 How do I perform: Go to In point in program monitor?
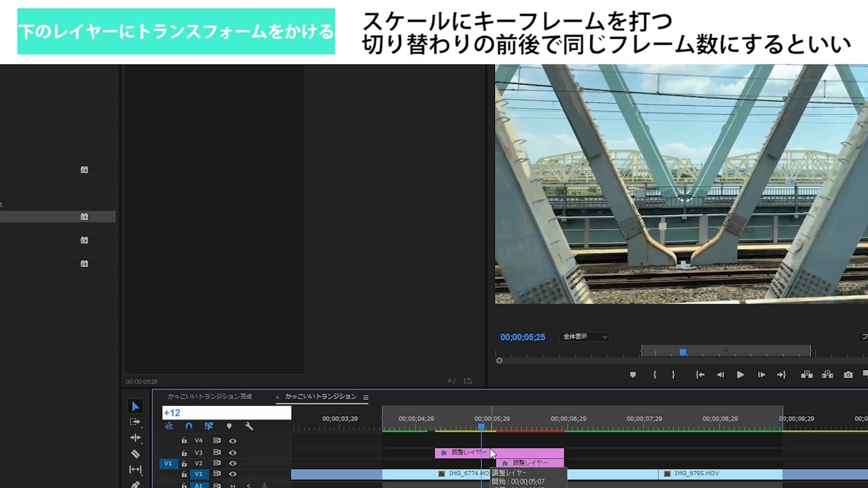point(700,375)
